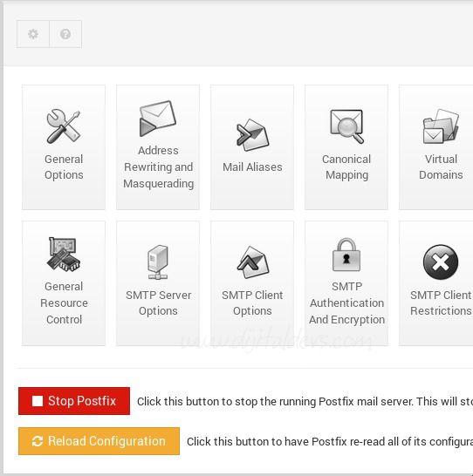
Task: Select SMTP Client Restrictions label
Action: point(441,303)
